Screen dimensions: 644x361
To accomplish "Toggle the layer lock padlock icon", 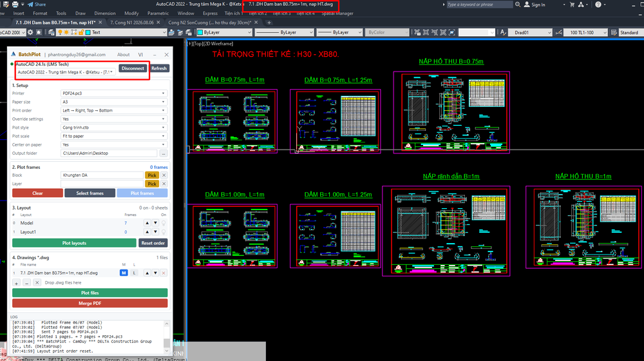I will (x=81, y=32).
